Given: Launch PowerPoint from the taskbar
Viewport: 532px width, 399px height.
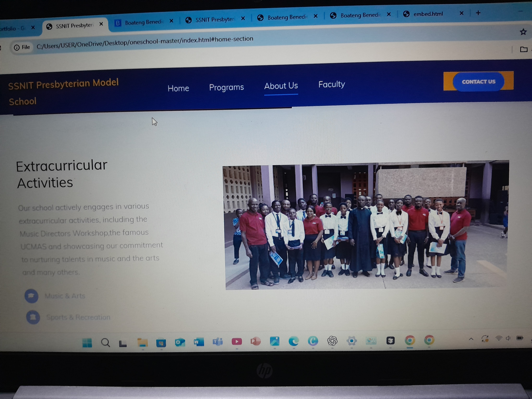Looking at the screenshot, I should (255, 341).
